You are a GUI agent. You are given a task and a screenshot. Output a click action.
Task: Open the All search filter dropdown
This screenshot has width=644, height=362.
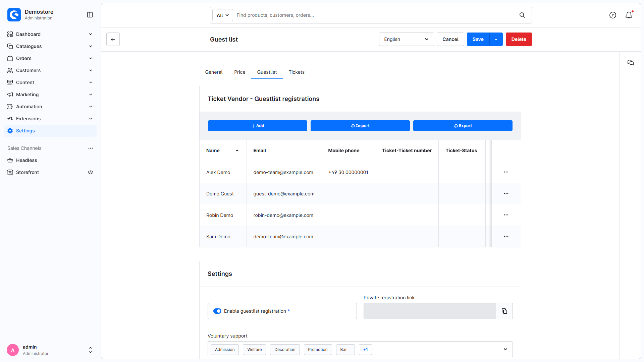(x=223, y=15)
